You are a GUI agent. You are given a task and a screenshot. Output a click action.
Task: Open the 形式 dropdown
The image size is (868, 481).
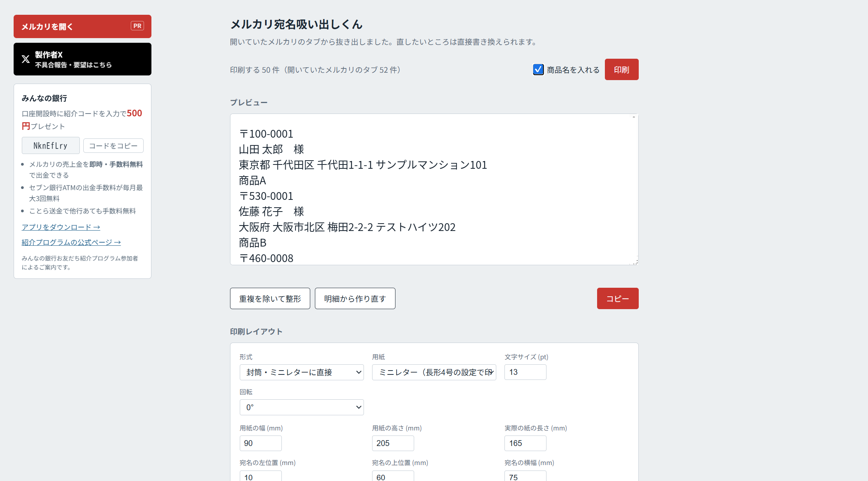pyautogui.click(x=302, y=373)
